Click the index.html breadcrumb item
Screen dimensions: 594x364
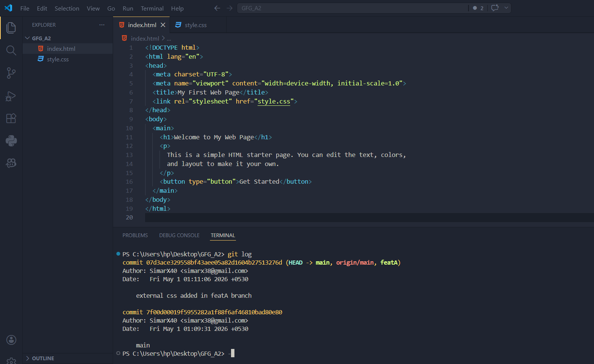pyautogui.click(x=145, y=38)
